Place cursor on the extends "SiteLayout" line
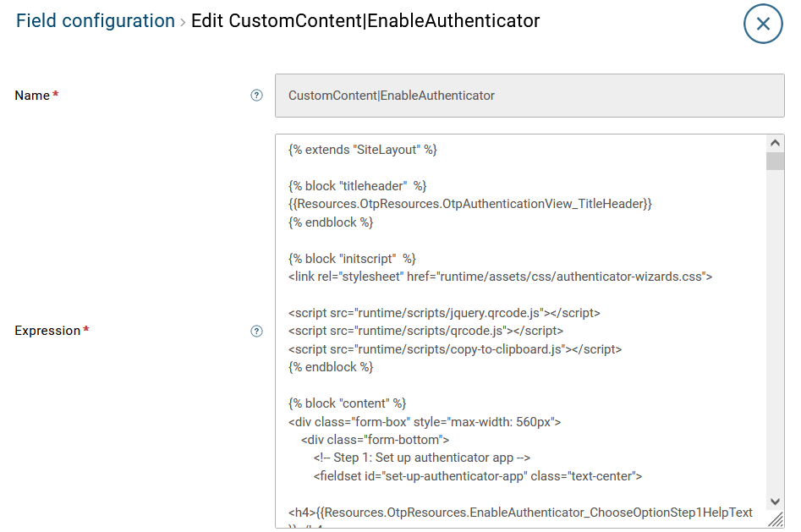 362,150
